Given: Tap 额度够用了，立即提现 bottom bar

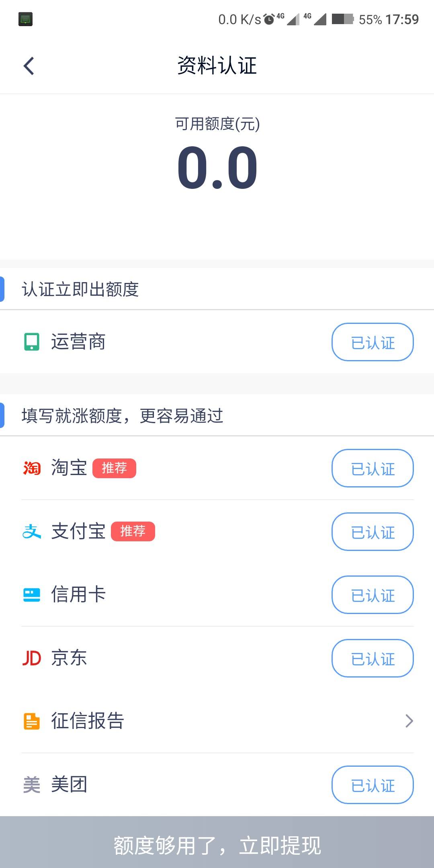Looking at the screenshot, I should [217, 842].
